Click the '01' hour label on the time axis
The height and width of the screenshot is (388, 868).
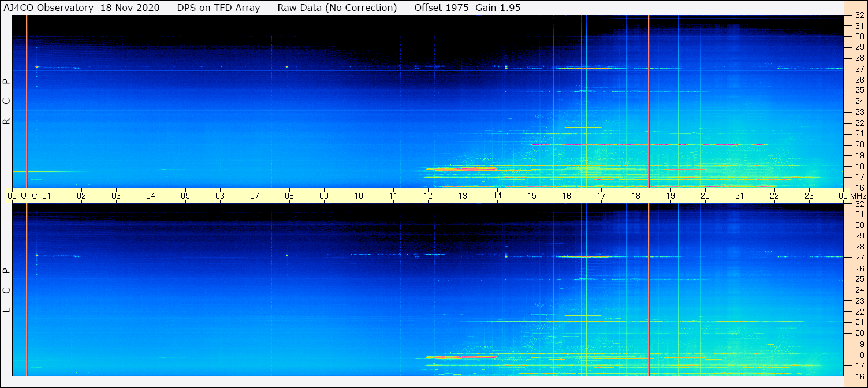pyautogui.click(x=47, y=196)
